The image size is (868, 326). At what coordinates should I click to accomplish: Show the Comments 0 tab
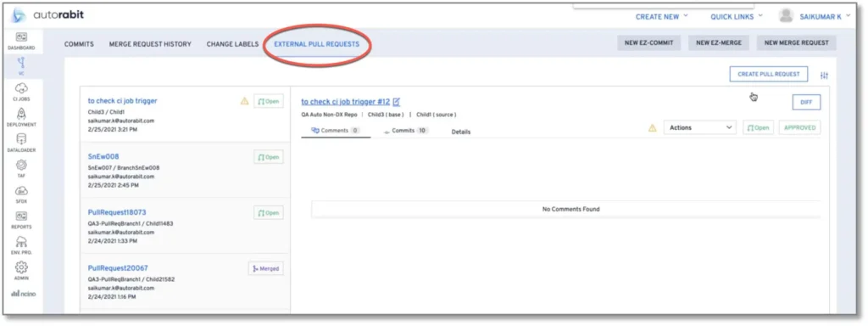pos(336,131)
